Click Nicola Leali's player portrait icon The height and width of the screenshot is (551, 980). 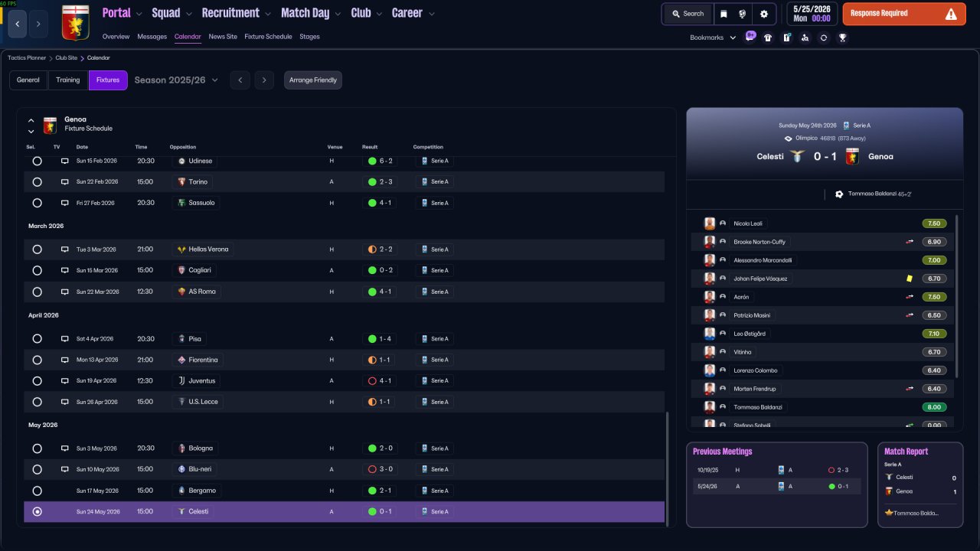click(x=710, y=223)
